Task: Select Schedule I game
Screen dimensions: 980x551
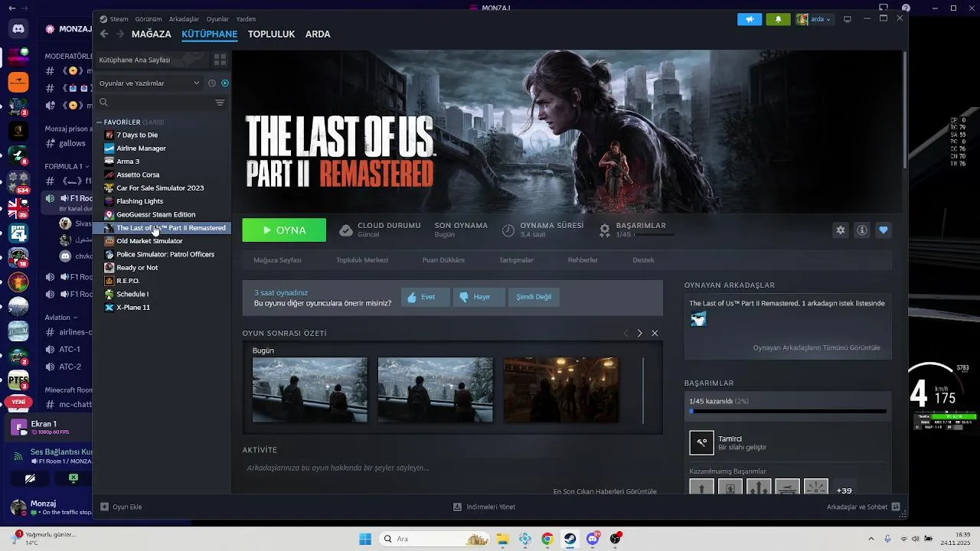Action: (132, 294)
